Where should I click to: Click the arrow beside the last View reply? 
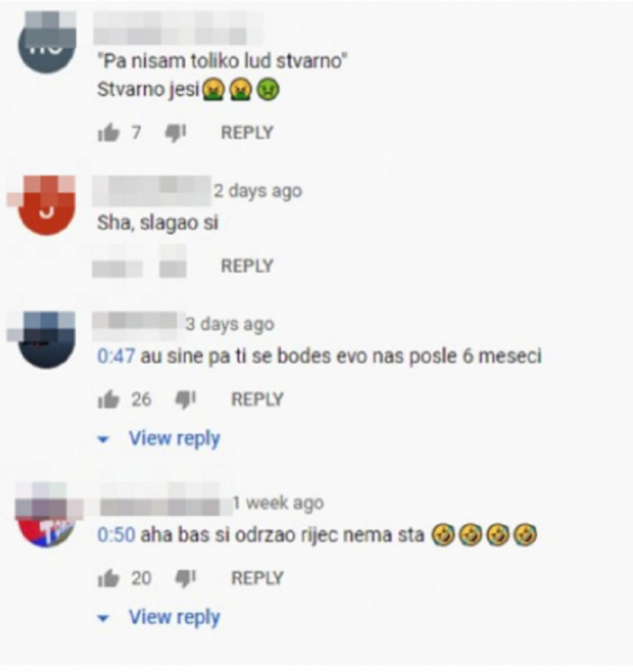pyautogui.click(x=103, y=618)
